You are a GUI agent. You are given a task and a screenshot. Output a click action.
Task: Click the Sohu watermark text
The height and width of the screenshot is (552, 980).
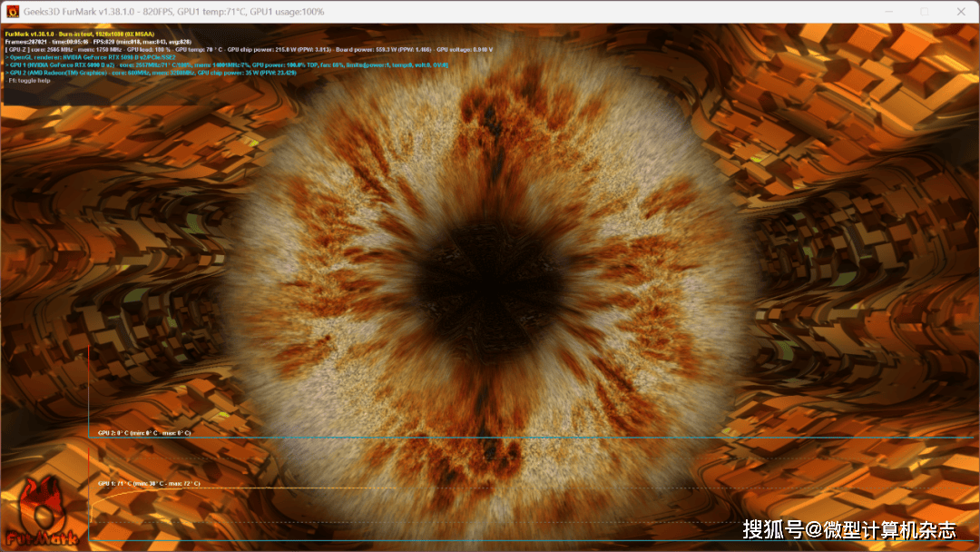tap(848, 529)
